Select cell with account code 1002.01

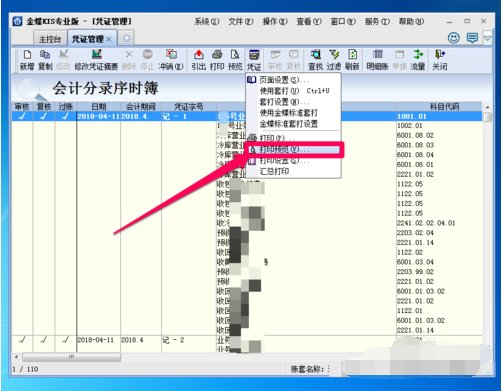(x=439, y=126)
